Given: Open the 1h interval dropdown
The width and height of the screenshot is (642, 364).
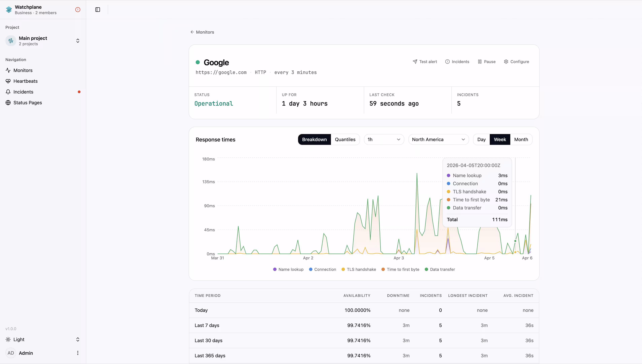Looking at the screenshot, I should click(384, 139).
